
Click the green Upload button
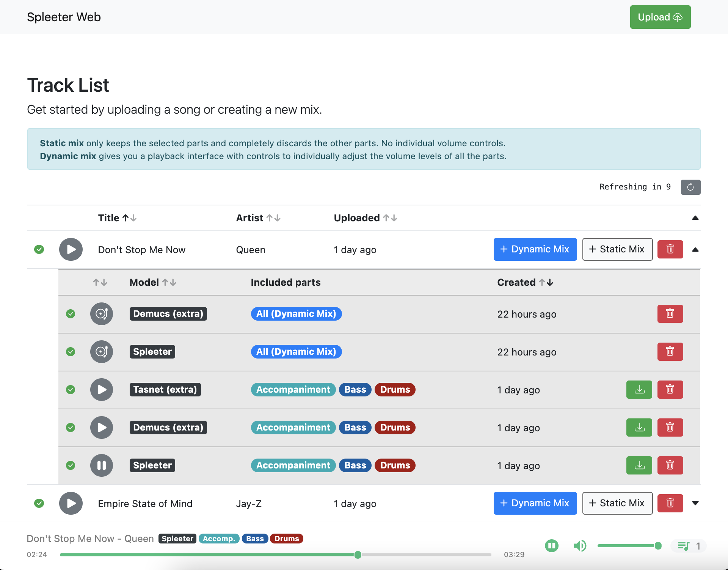pyautogui.click(x=660, y=17)
